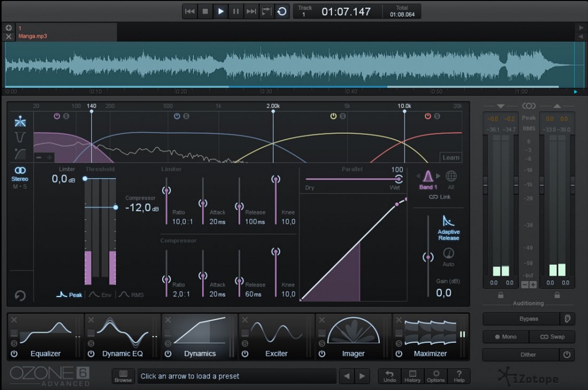
Task: Stop playback in the transport bar
Action: coord(205,11)
